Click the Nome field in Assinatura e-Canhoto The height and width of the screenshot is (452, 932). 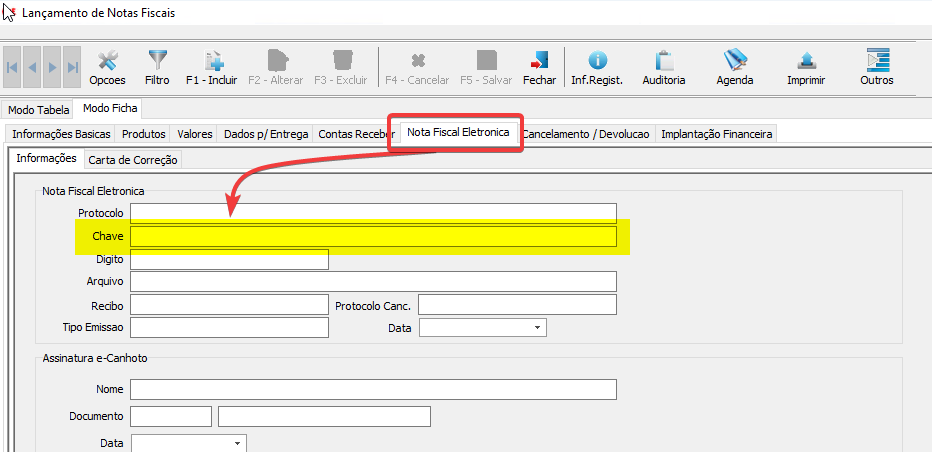coord(373,389)
